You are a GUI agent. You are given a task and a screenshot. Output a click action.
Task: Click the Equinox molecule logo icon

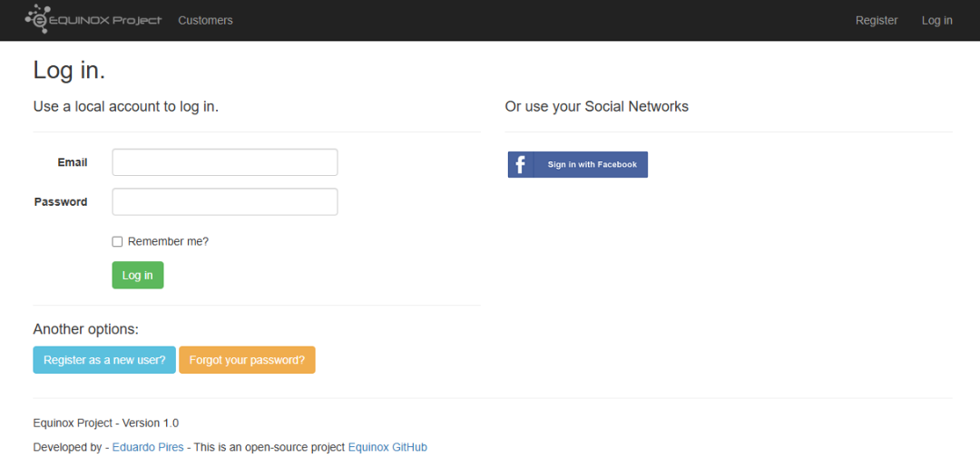[37, 19]
